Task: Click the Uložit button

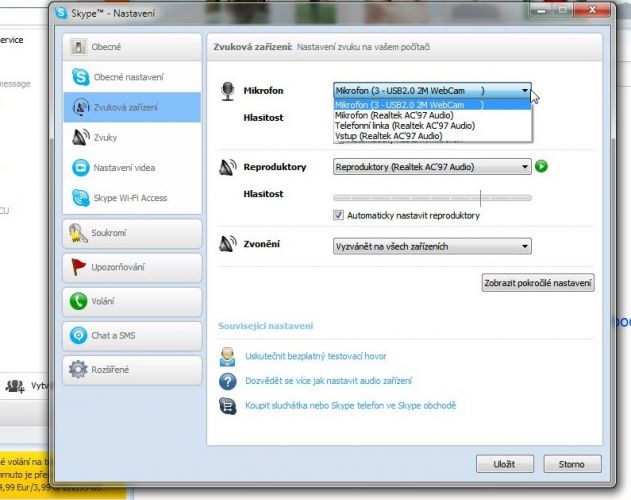Action: click(505, 464)
